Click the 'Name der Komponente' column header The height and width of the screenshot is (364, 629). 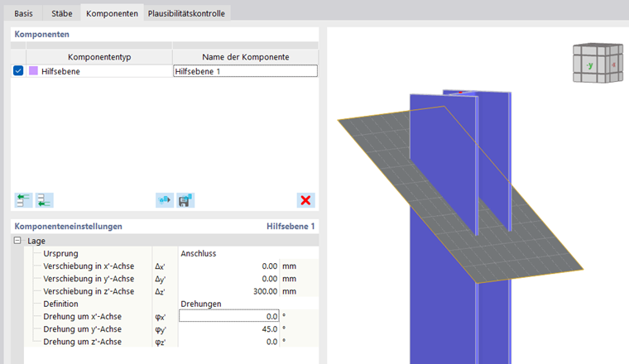click(246, 57)
